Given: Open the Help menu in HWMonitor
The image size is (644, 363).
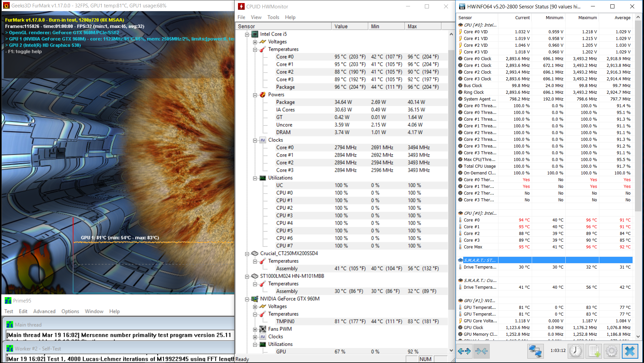Looking at the screenshot, I should tap(290, 17).
